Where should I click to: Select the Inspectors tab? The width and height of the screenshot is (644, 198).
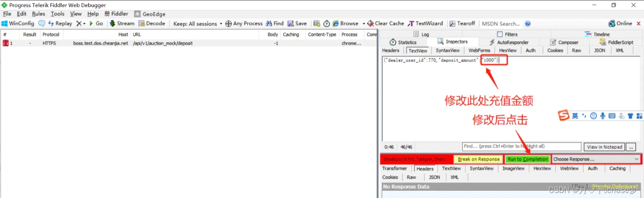452,42
